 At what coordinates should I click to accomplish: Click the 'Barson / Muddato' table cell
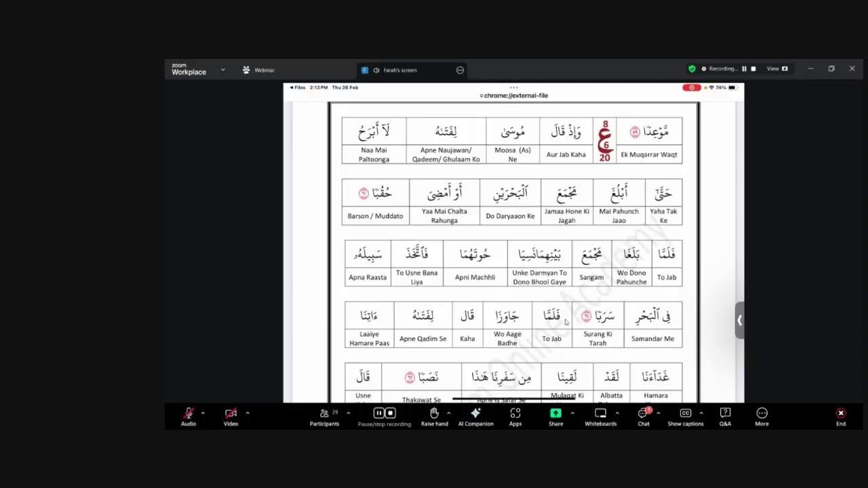pyautogui.click(x=375, y=216)
